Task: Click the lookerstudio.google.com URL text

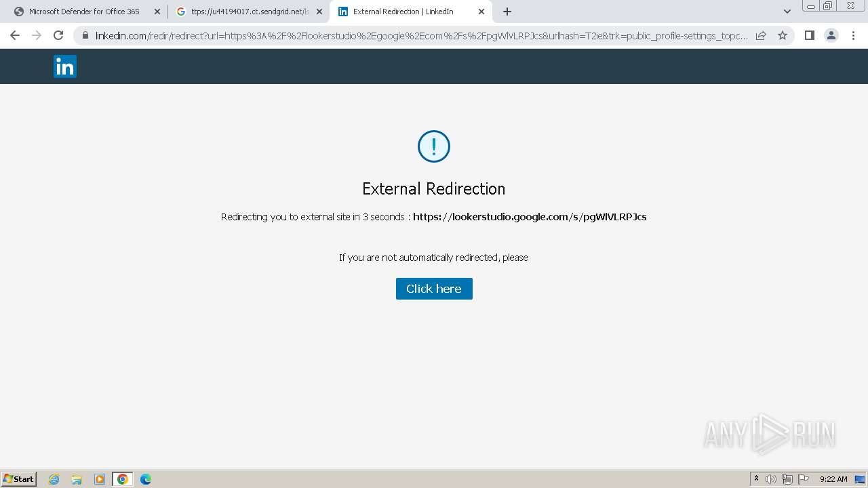Action: pos(530,217)
